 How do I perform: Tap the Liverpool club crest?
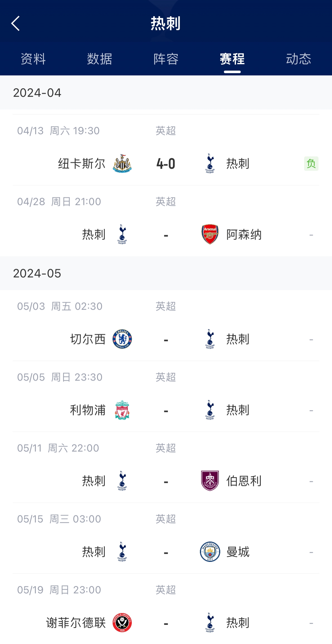tap(122, 410)
